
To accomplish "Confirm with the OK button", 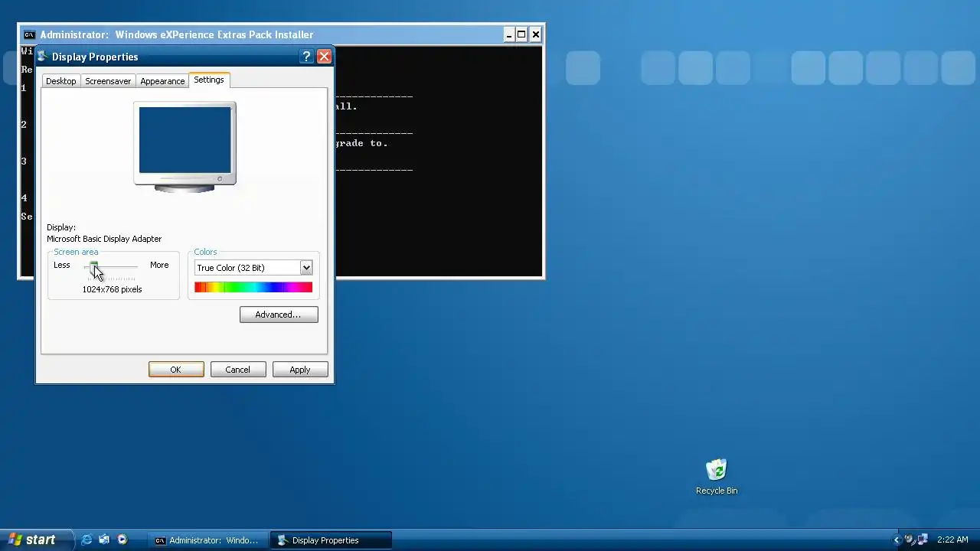I will click(176, 370).
